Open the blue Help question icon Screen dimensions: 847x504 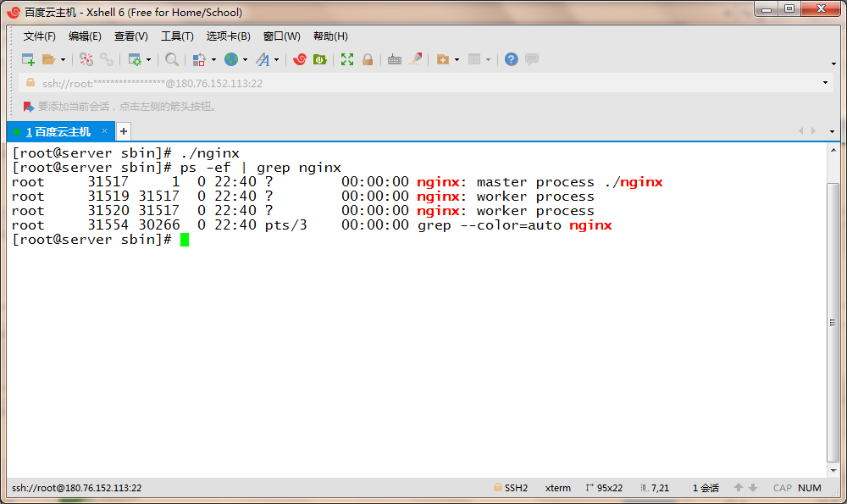click(511, 59)
